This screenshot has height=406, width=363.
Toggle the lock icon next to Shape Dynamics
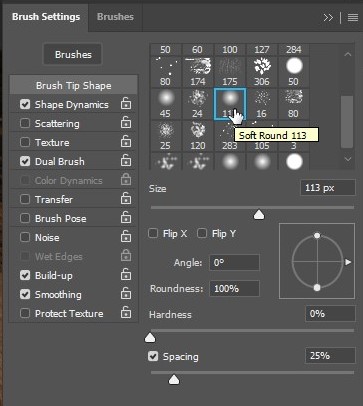[126, 104]
